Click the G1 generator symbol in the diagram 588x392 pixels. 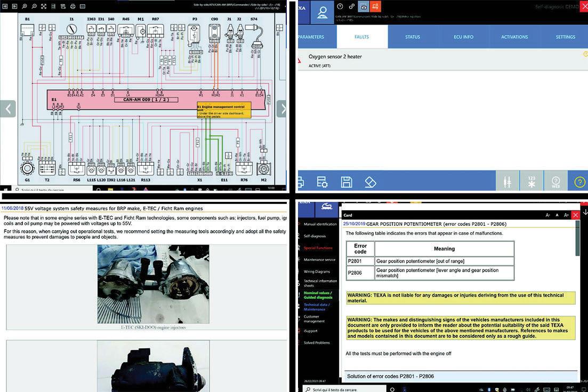(x=27, y=168)
